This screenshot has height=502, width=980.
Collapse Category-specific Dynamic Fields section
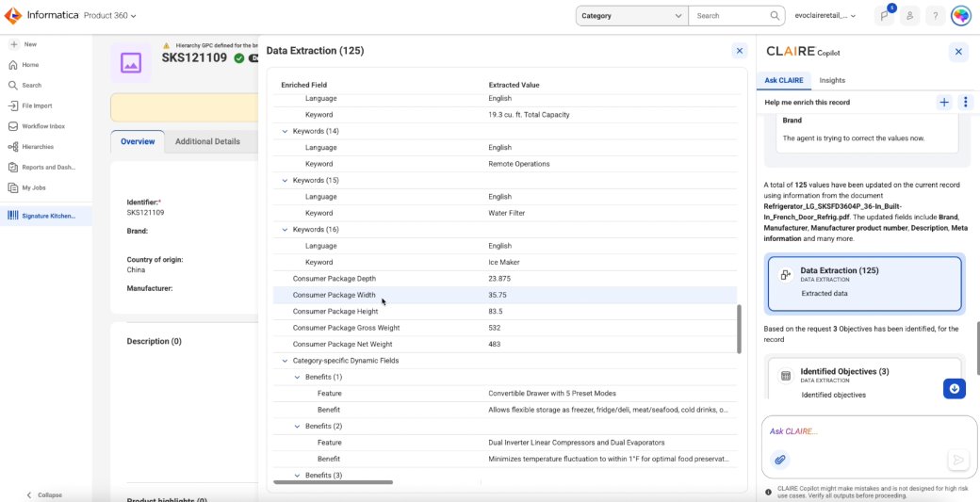point(285,361)
